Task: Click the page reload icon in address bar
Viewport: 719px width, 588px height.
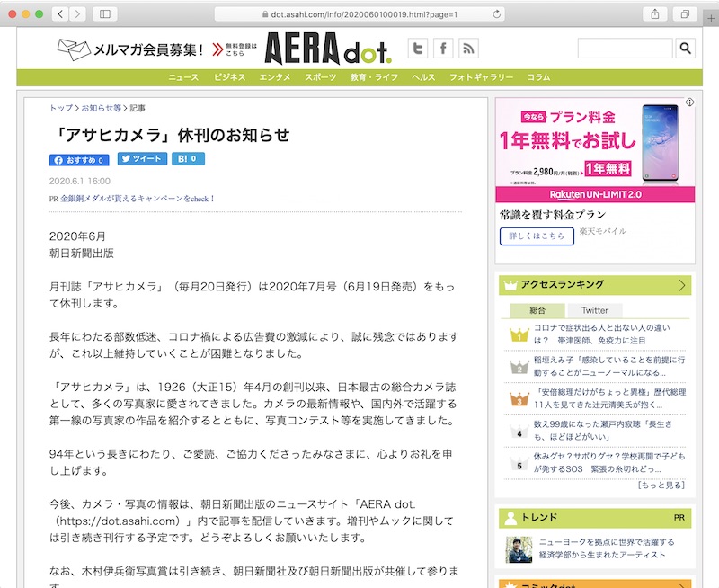Action: click(x=495, y=13)
